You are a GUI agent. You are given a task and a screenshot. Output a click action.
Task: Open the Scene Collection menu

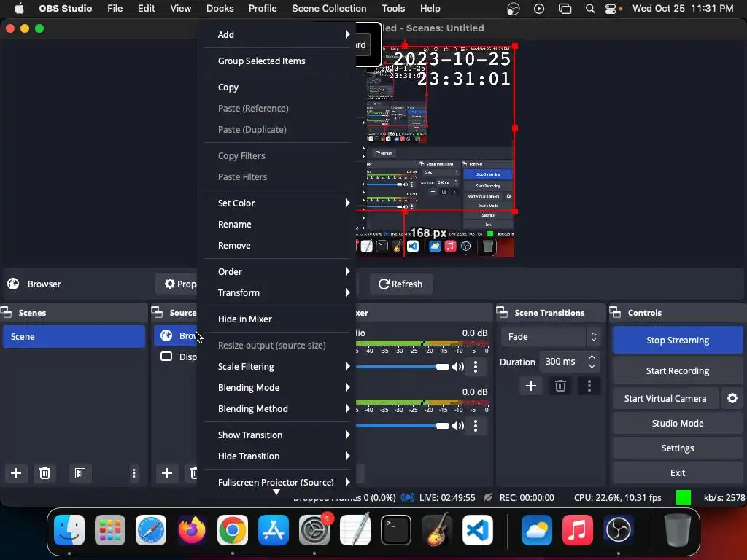329,9
